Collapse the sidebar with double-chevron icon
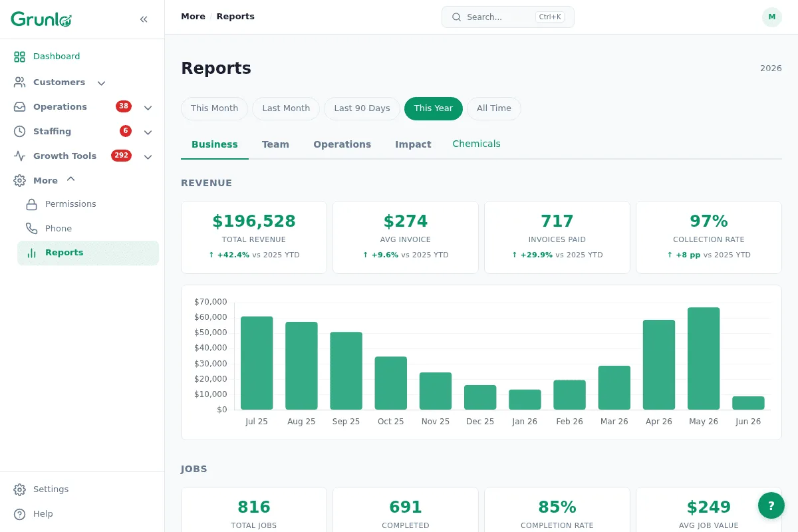Screen dimensions: 798x532 pos(144,19)
